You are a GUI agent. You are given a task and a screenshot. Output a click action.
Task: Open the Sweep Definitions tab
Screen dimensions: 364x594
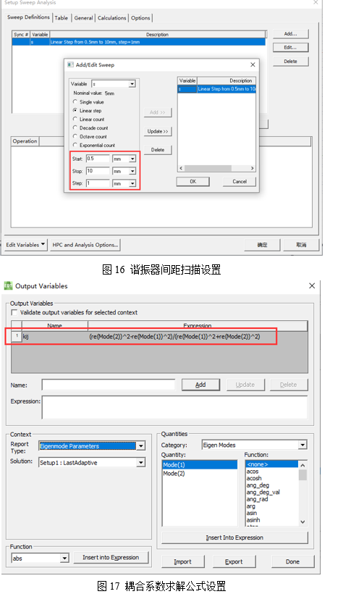tap(28, 17)
